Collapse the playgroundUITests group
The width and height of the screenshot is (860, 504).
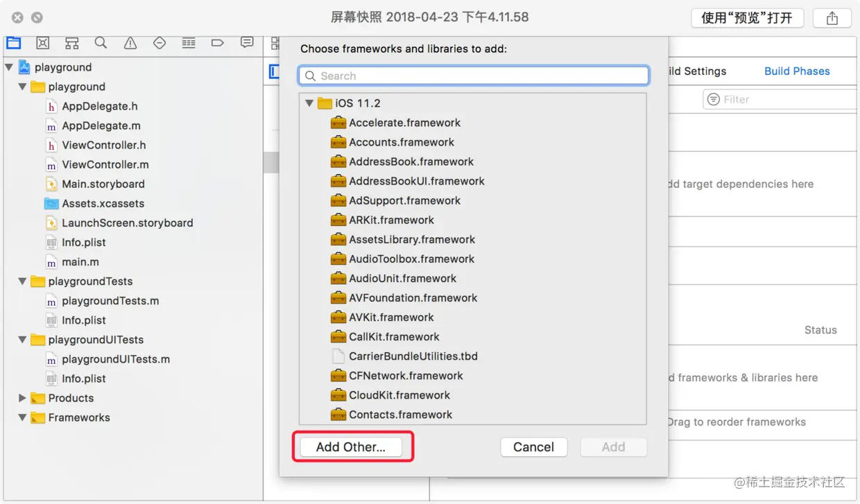pos(23,340)
